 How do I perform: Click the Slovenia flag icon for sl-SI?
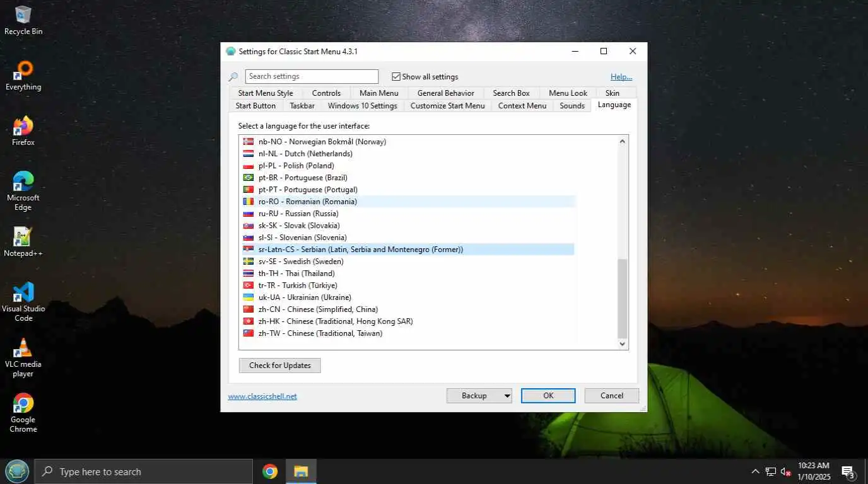pos(249,238)
